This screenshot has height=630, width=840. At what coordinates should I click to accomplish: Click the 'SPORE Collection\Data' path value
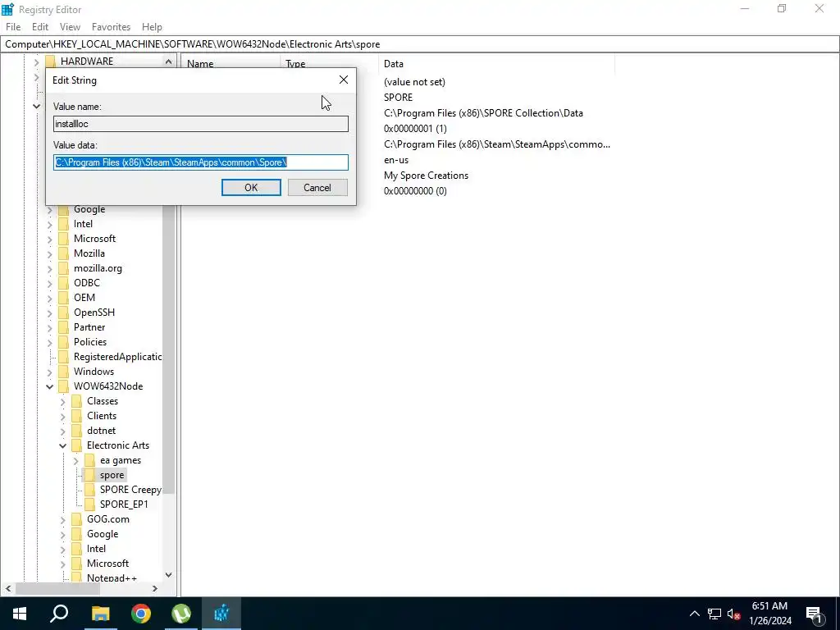(x=483, y=113)
